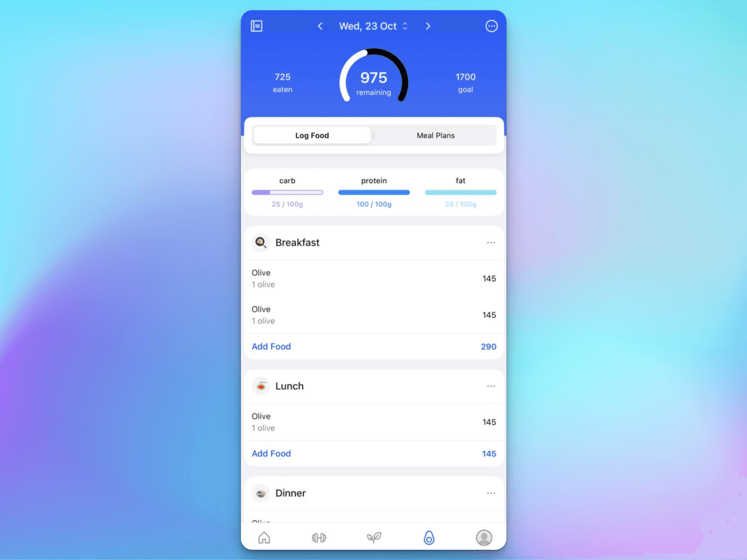
Task: Tap the home icon in bottom nav
Action: [264, 537]
